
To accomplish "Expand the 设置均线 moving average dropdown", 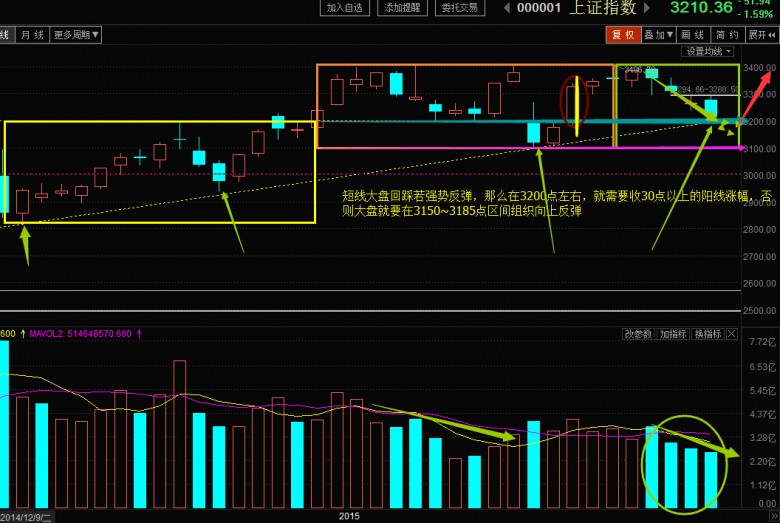I will click(708, 50).
